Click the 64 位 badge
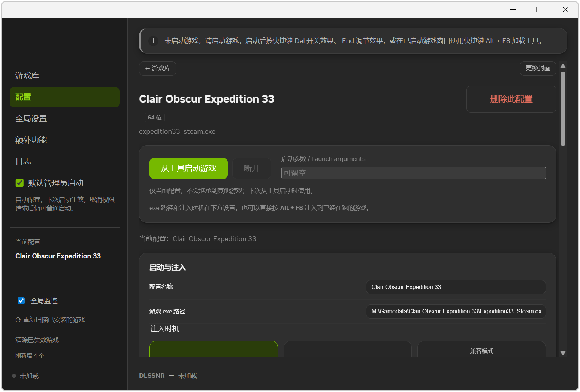This screenshot has height=392, width=580. click(x=154, y=118)
